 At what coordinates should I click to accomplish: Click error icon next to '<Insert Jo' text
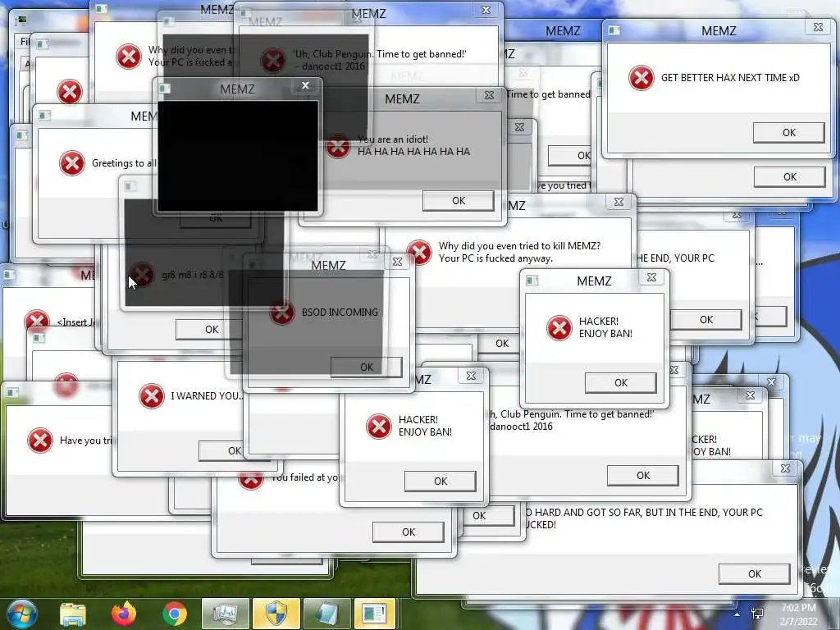pyautogui.click(x=37, y=322)
